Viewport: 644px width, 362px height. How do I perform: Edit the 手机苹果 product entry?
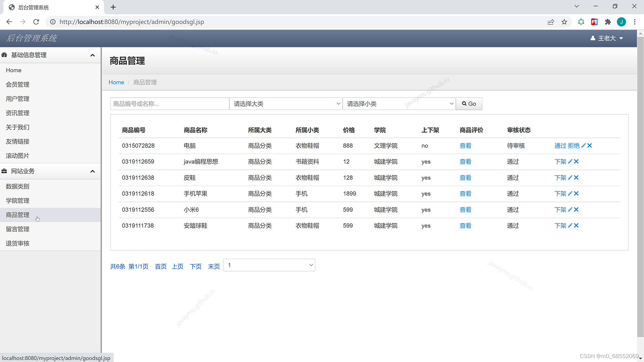pos(570,194)
